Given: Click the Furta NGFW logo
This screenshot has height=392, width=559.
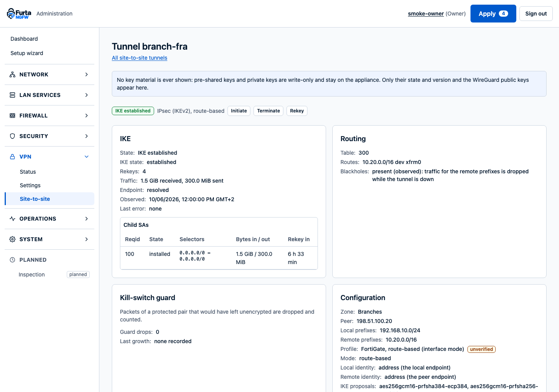Looking at the screenshot, I should [x=19, y=14].
